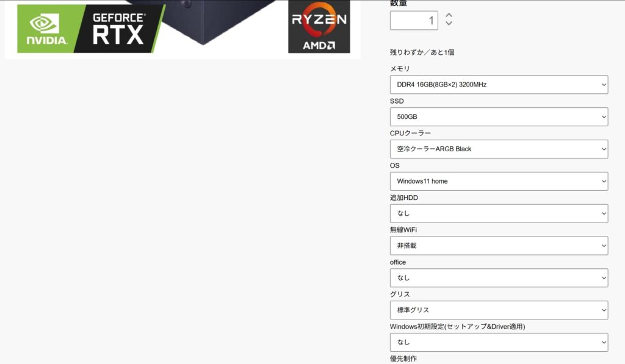Open the 追加HDD dropdown
The image size is (625, 364).
click(x=499, y=213)
